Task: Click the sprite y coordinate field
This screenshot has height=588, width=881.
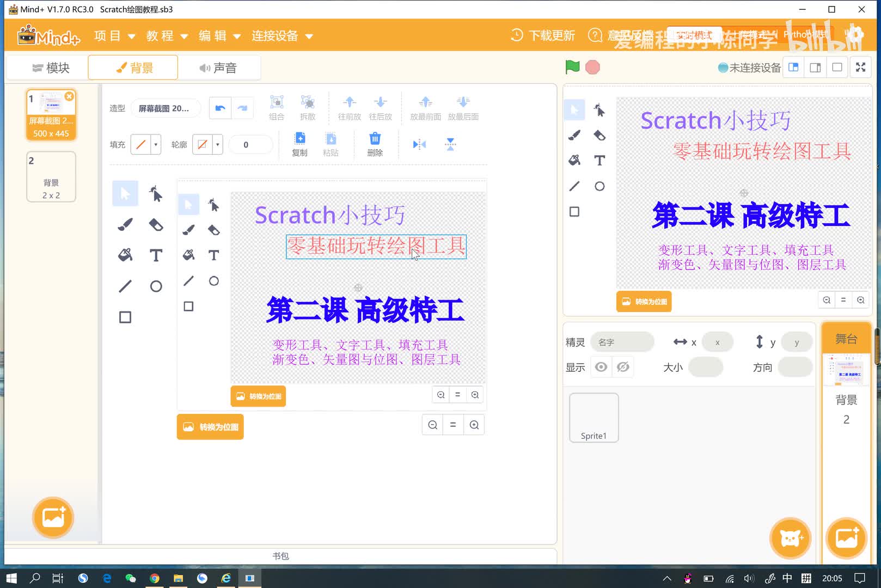Action: 797,342
